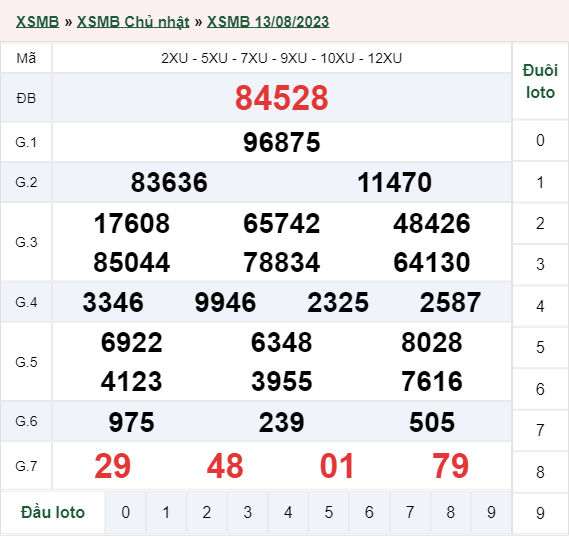Select Đầu loto filter digit 7
569x536 pixels.
click(410, 512)
